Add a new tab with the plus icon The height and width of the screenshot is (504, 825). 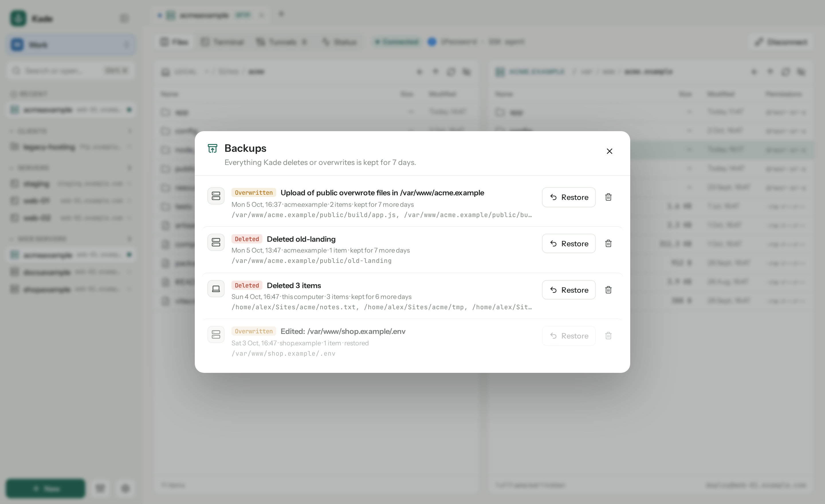click(x=281, y=14)
